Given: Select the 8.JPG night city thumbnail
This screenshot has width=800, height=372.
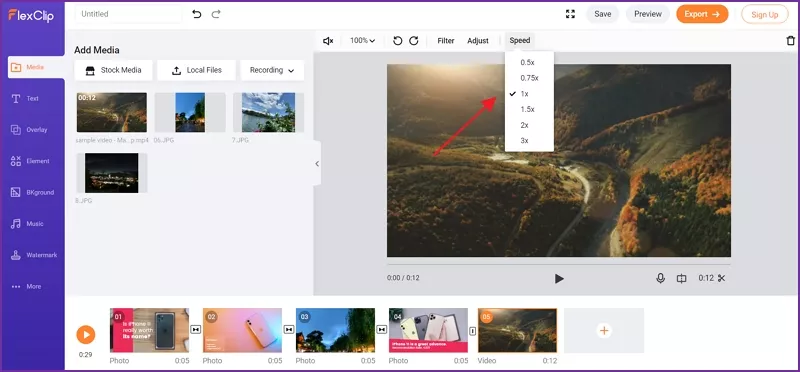Looking at the screenshot, I should pos(112,173).
